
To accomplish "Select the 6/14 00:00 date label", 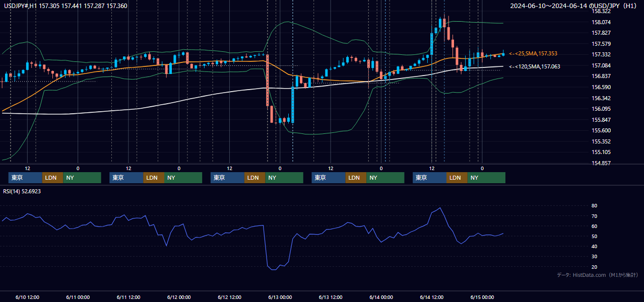I will (381, 297).
